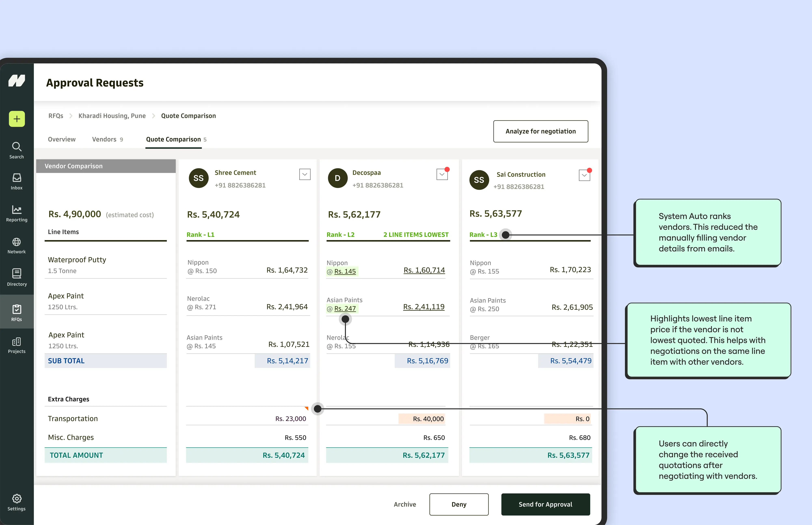Expand Shree Cement vendor dropdown
The width and height of the screenshot is (812, 525).
[305, 174]
